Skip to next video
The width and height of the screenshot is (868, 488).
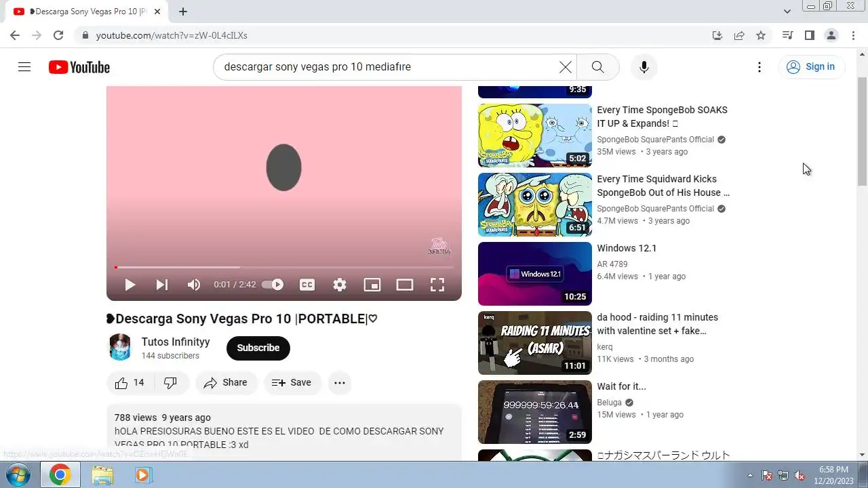(x=162, y=285)
